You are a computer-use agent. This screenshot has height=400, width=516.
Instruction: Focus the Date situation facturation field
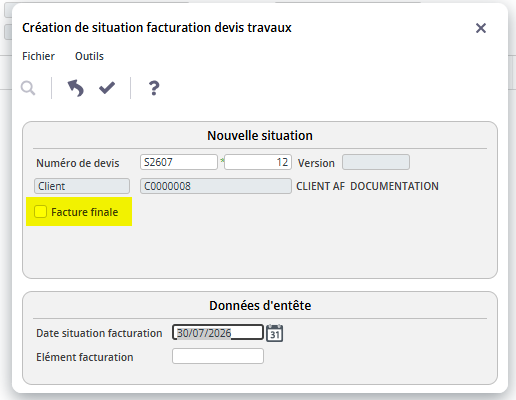218,332
